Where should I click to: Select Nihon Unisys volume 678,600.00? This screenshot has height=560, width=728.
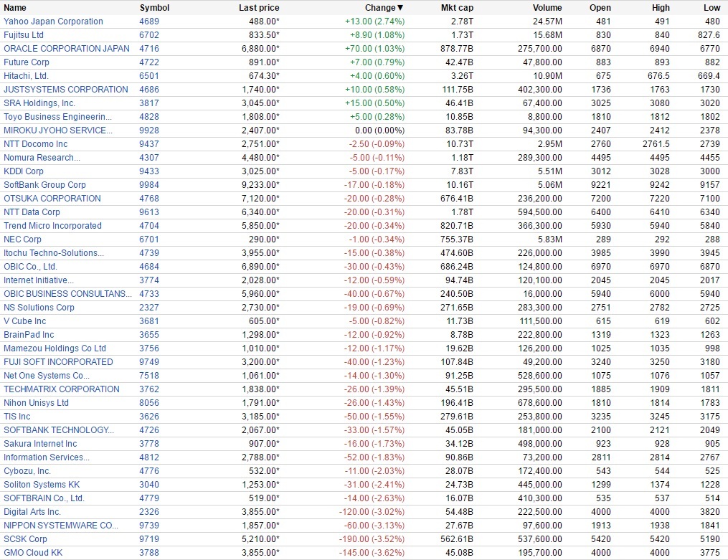coord(540,403)
